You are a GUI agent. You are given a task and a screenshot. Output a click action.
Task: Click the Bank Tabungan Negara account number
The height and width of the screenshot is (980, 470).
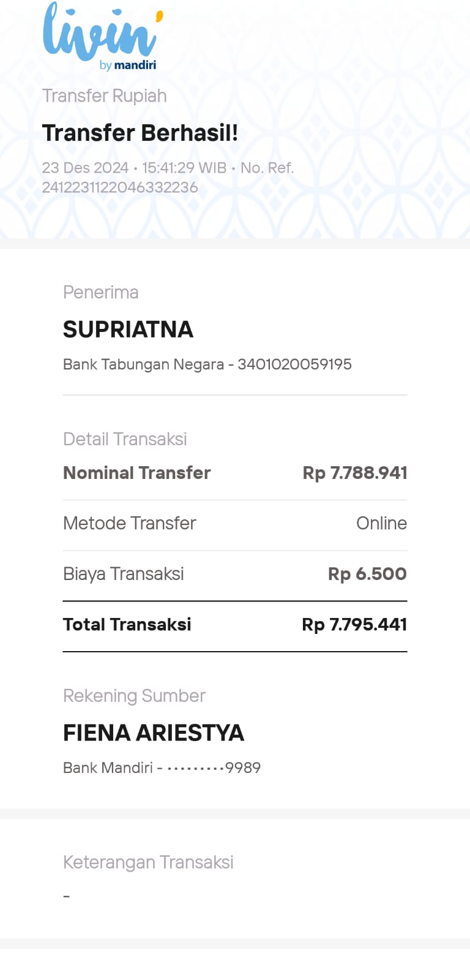coord(207,364)
